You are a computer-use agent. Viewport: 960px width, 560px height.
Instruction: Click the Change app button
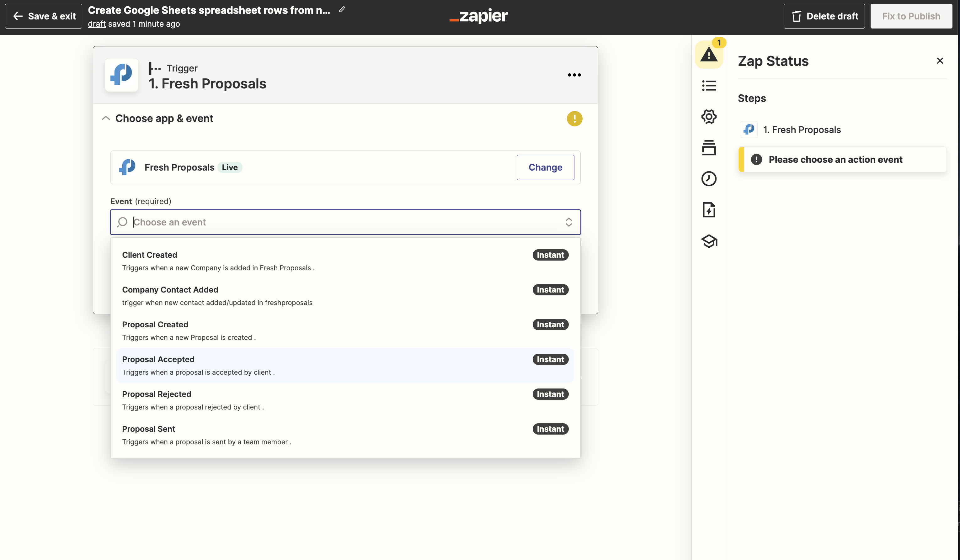click(545, 167)
